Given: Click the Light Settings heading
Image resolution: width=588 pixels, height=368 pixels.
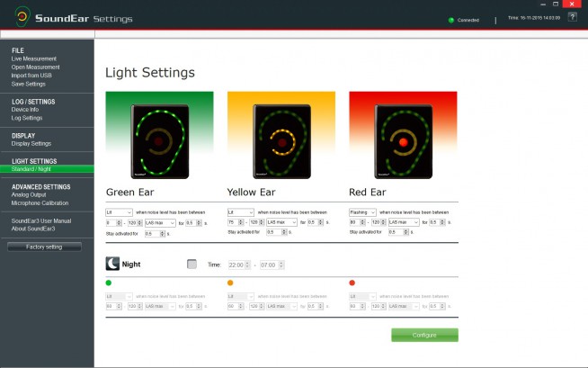Looking at the screenshot, I should pos(150,72).
